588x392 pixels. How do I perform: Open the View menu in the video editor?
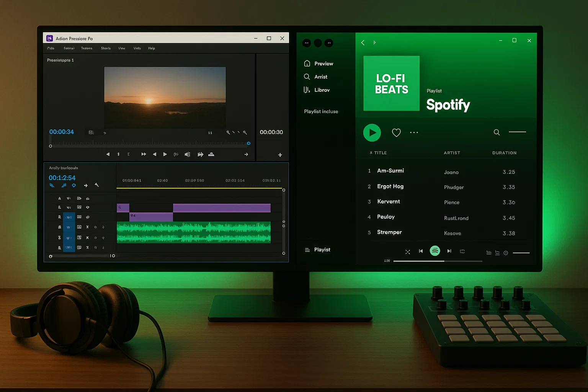[x=122, y=48]
